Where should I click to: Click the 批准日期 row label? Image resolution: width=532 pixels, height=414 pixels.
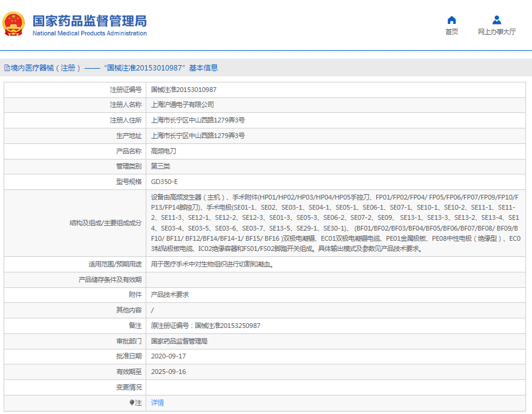click(129, 356)
